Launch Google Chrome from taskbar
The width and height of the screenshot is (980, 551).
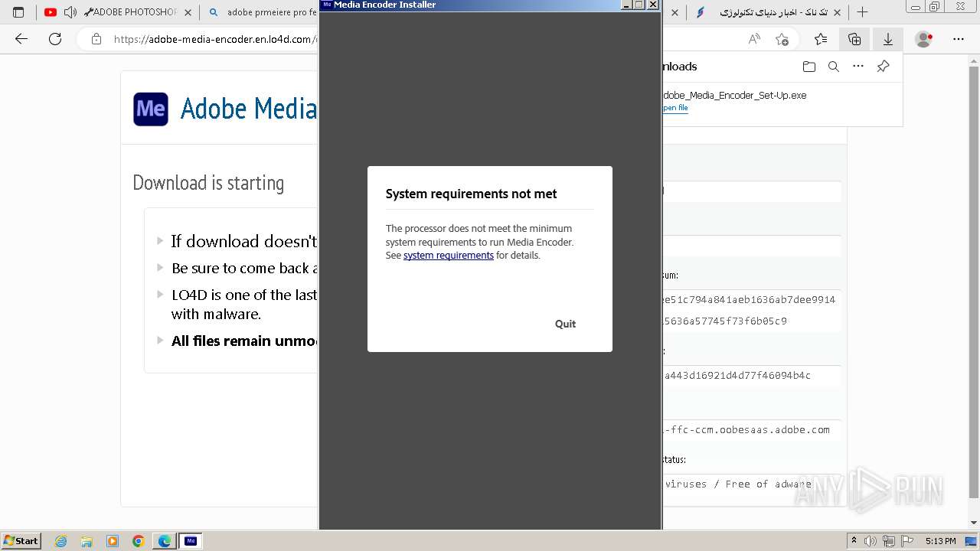click(139, 541)
